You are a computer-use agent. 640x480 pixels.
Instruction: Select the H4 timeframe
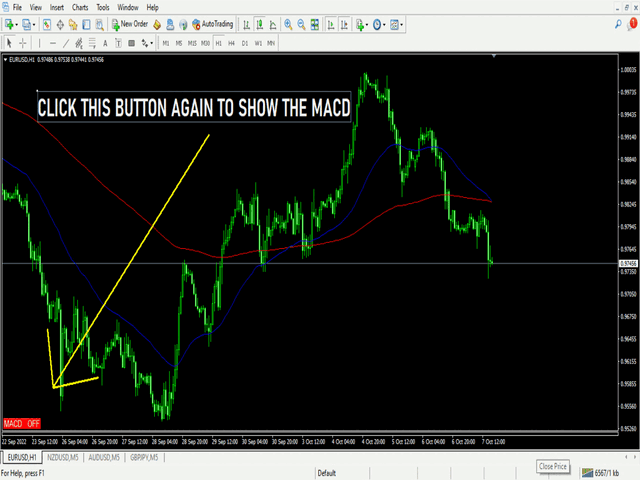point(231,43)
